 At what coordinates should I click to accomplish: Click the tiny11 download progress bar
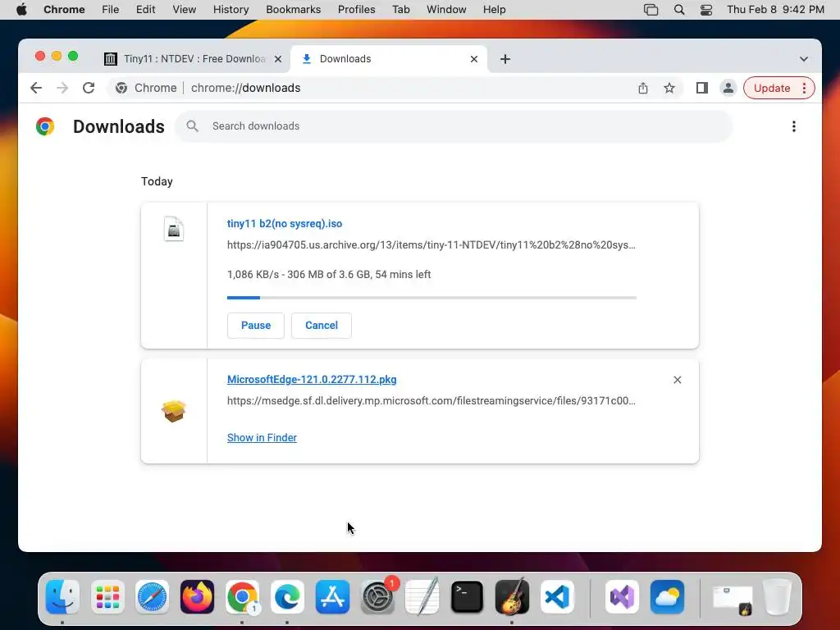pos(431,297)
